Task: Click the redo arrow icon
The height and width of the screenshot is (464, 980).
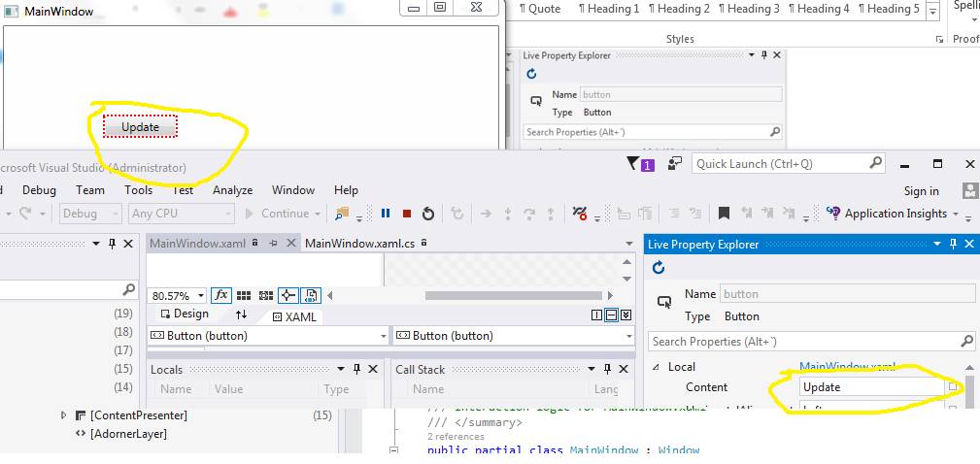Action: click(x=25, y=214)
